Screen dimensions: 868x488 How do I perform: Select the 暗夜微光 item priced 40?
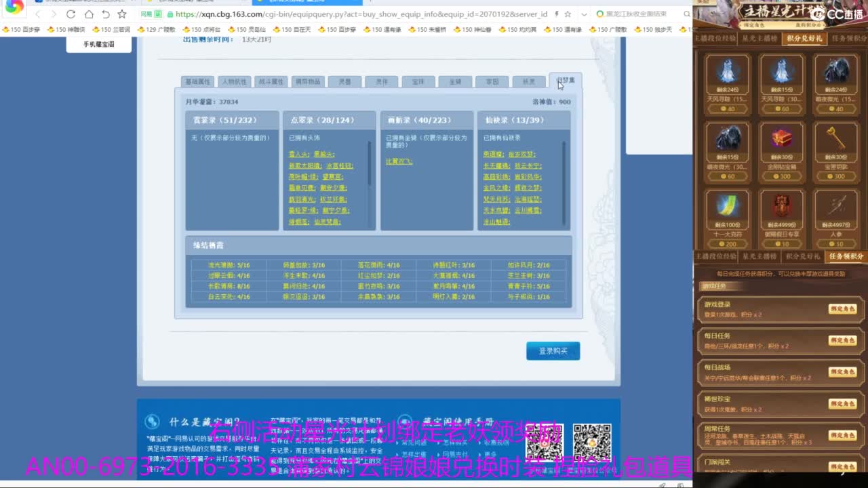[x=836, y=83]
